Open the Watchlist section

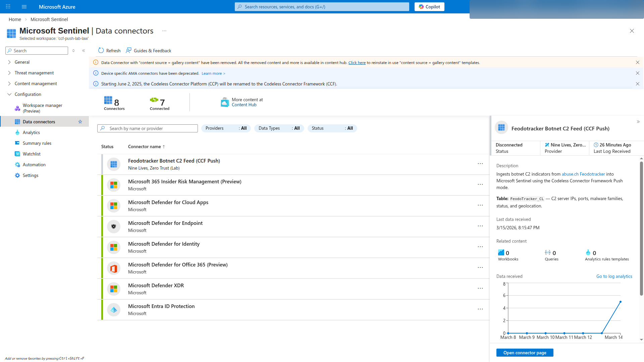[x=32, y=154]
